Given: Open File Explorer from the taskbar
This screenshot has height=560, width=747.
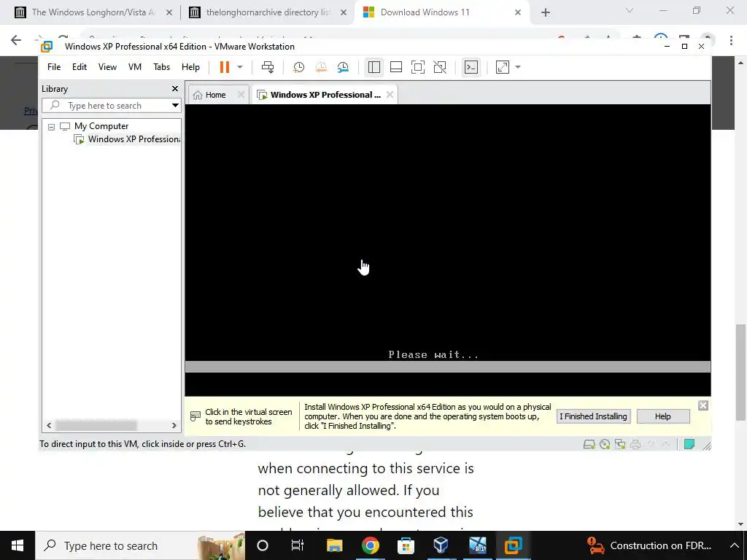Looking at the screenshot, I should [334, 545].
